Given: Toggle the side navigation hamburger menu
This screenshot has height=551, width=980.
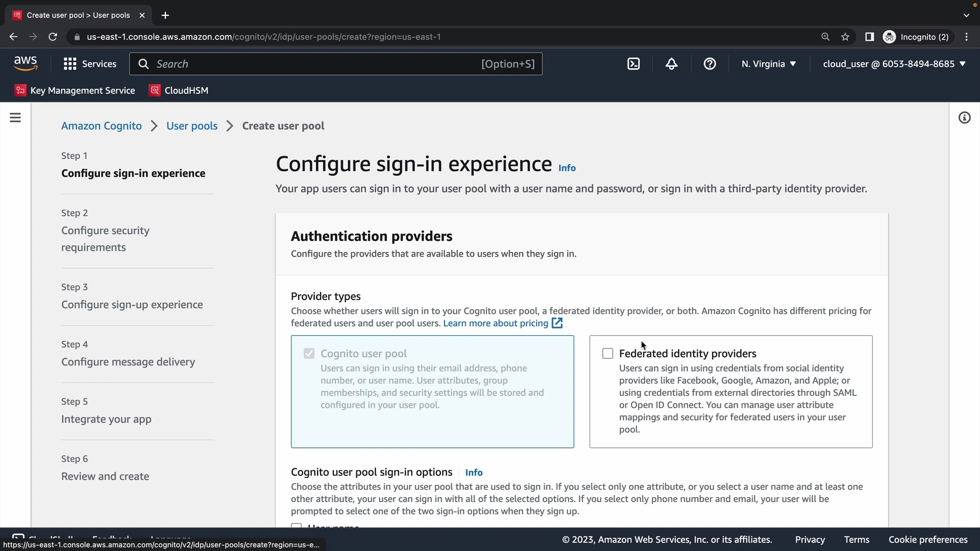Looking at the screenshot, I should pyautogui.click(x=15, y=118).
